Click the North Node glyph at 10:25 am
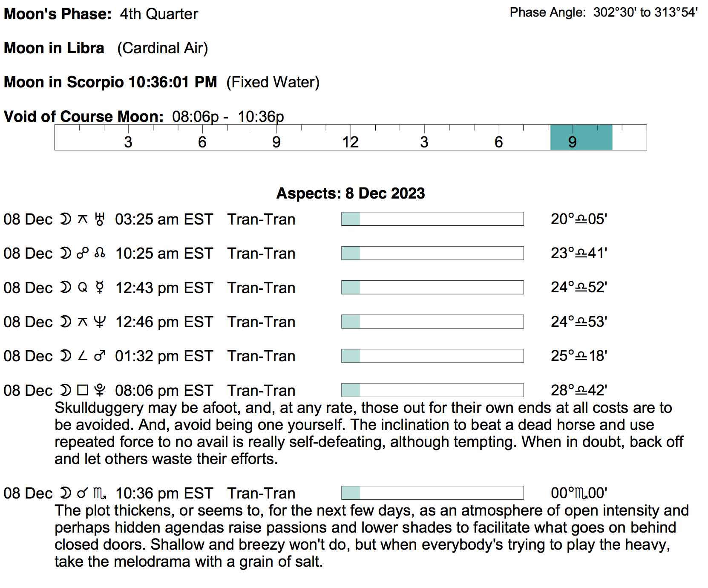This screenshot has height=588, width=708. click(100, 254)
